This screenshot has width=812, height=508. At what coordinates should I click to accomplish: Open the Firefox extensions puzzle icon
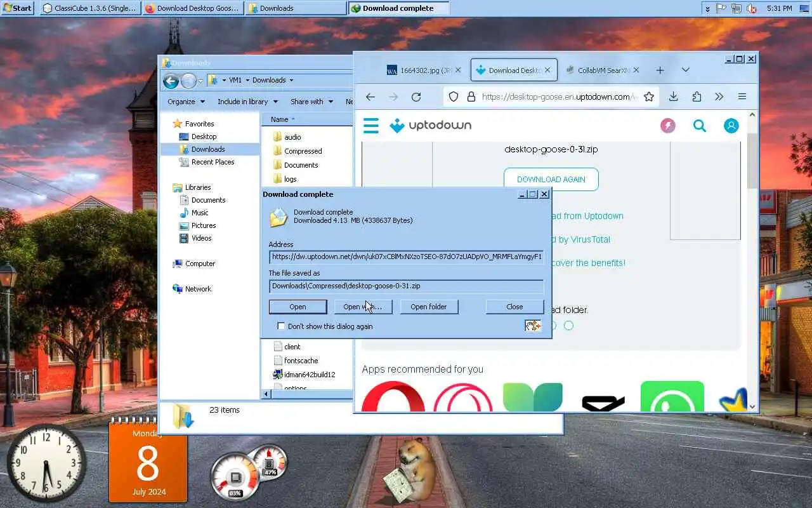pyautogui.click(x=697, y=97)
